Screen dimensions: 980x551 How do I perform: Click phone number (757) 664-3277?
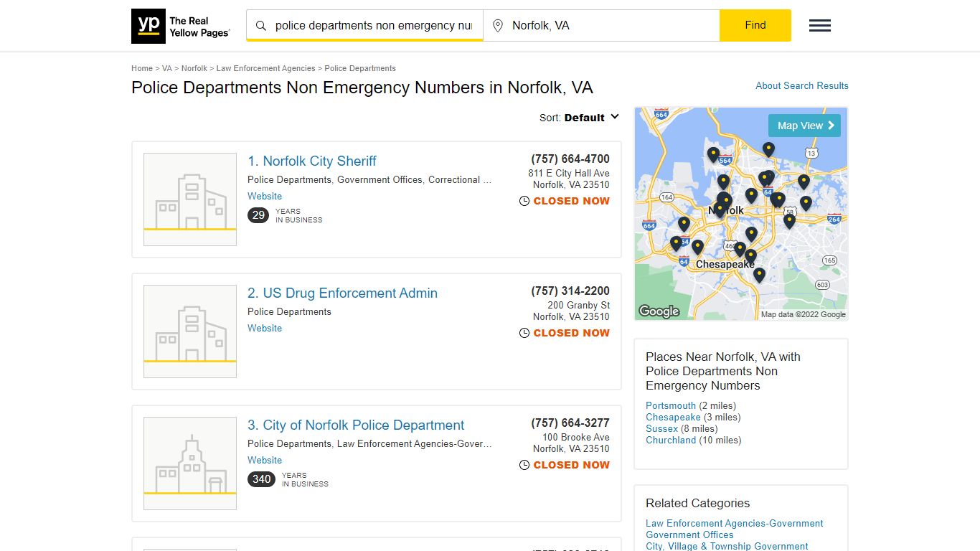570,423
